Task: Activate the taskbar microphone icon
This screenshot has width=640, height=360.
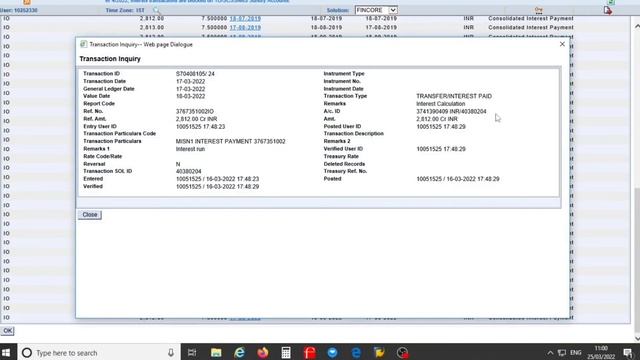Action: tap(171, 353)
